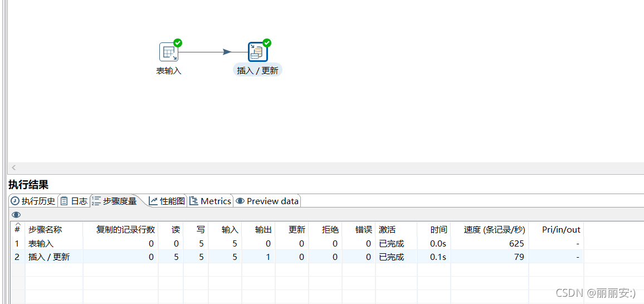The image size is (644, 304).
Task: Click the 执行结果 panel title
Action: point(28,185)
